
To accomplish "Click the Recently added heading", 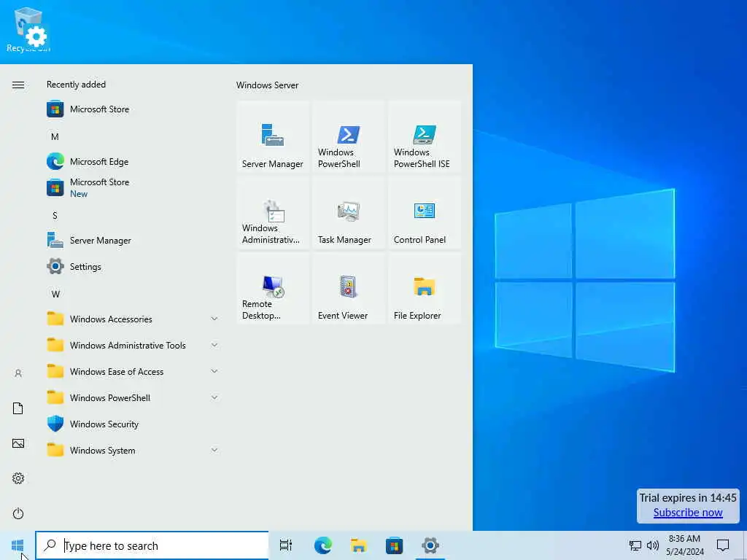I will pos(76,85).
